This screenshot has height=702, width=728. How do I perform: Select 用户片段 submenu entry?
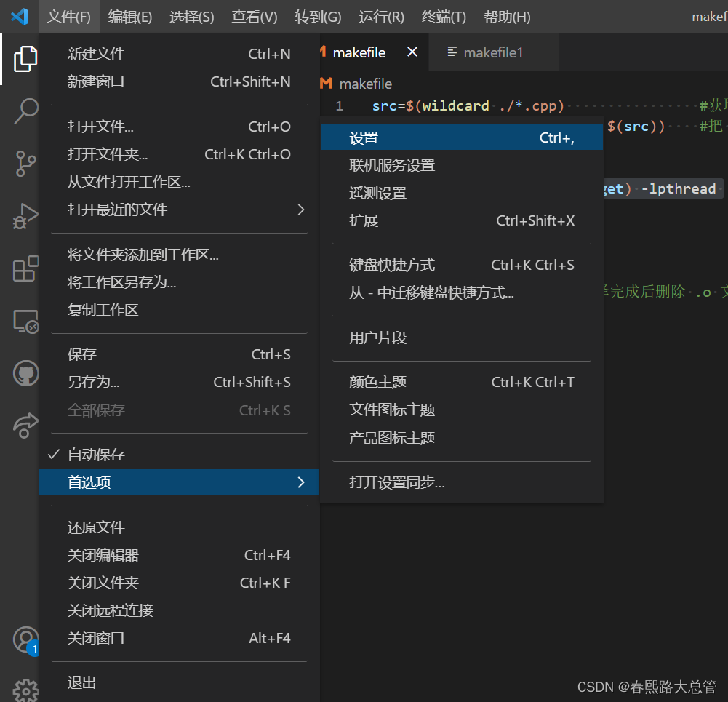click(x=462, y=338)
